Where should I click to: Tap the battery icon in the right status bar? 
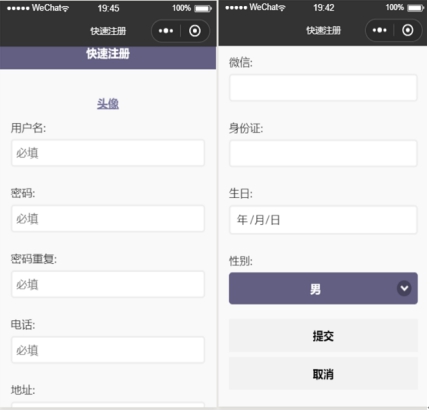pyautogui.click(x=416, y=8)
